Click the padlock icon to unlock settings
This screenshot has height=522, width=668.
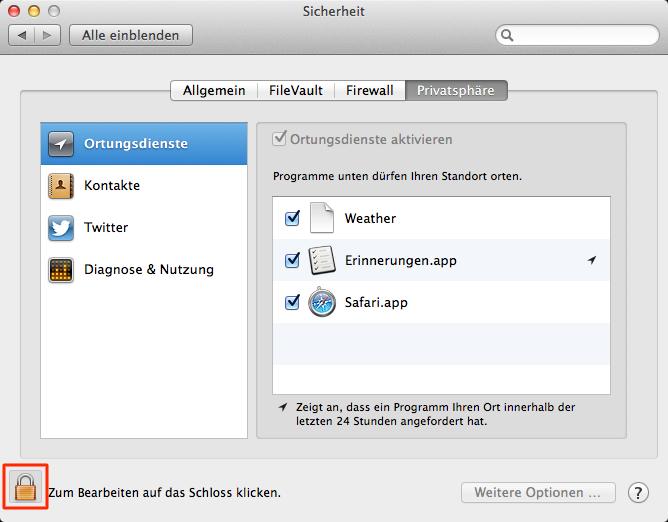[26, 487]
